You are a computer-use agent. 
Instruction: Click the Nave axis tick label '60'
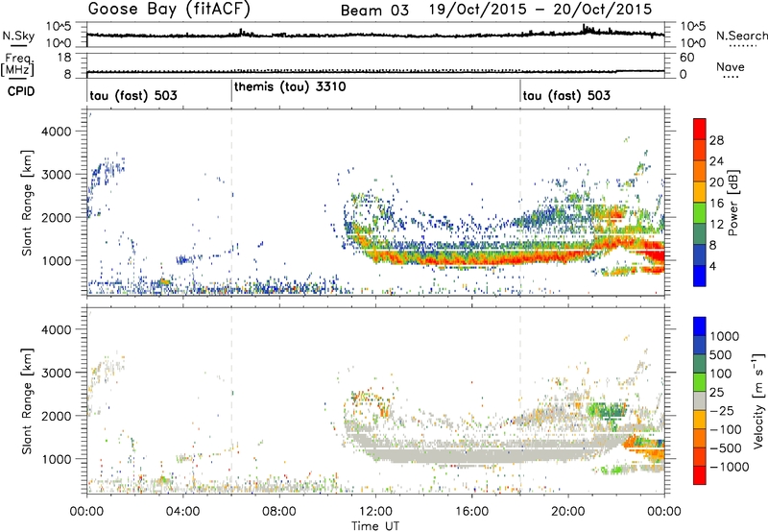tap(687, 58)
